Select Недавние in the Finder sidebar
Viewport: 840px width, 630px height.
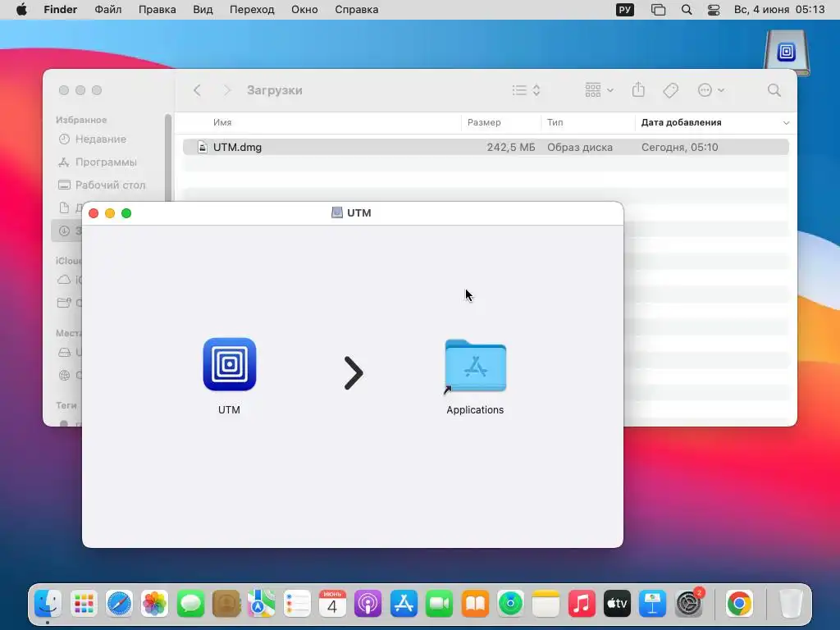(x=101, y=139)
